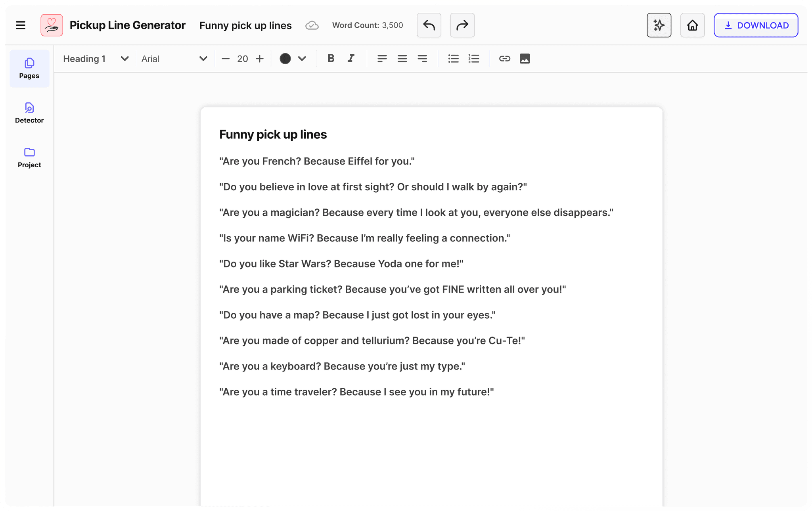Click the black text color swatch
Viewport: 812px width, 511px height.
tap(285, 59)
